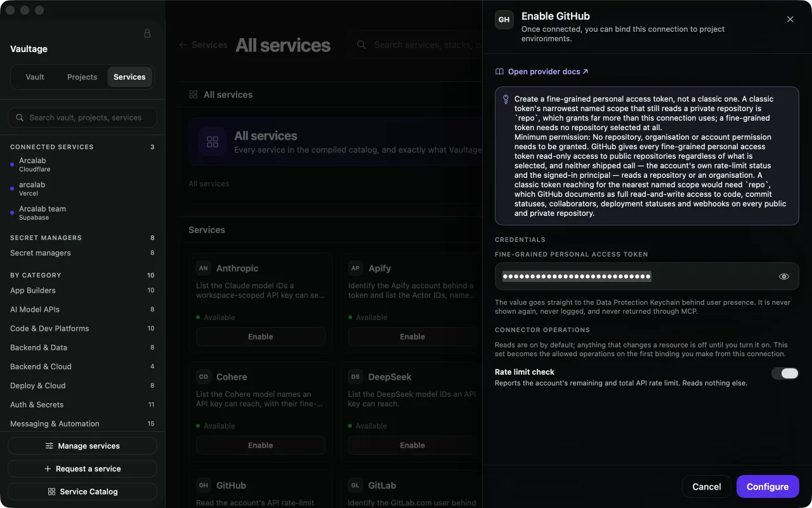Viewport: 812px width, 508px height.
Task: Open the arcalab Vercel connection
Action: pyautogui.click(x=82, y=189)
